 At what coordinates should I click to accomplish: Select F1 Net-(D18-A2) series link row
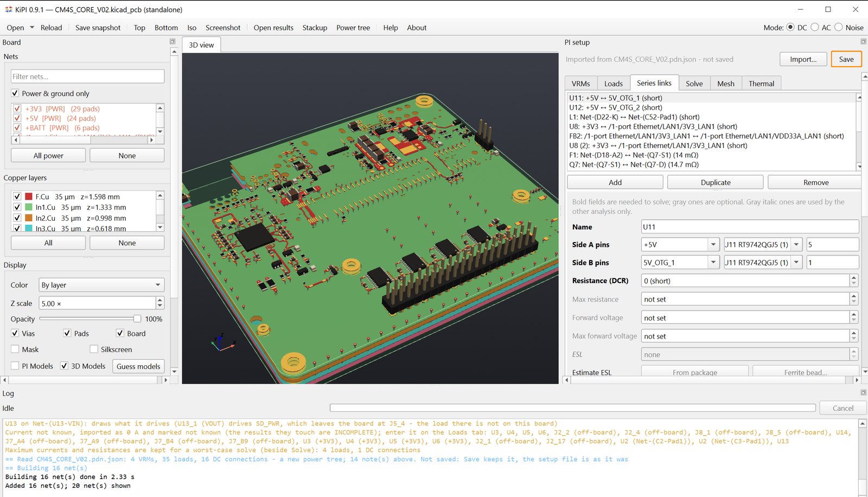pyautogui.click(x=712, y=155)
